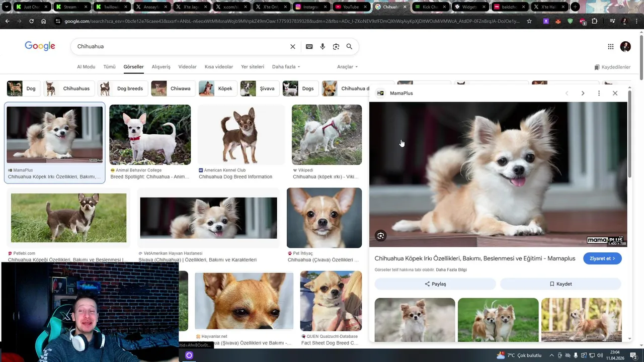644x362 pixels.
Task: Open tab search dropdown at top left
Action: tap(7, 7)
